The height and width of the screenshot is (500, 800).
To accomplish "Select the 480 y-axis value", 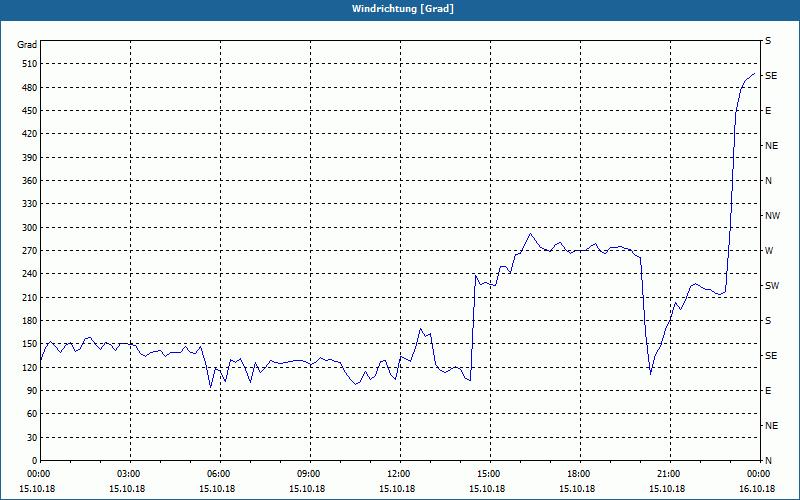I will coord(30,88).
